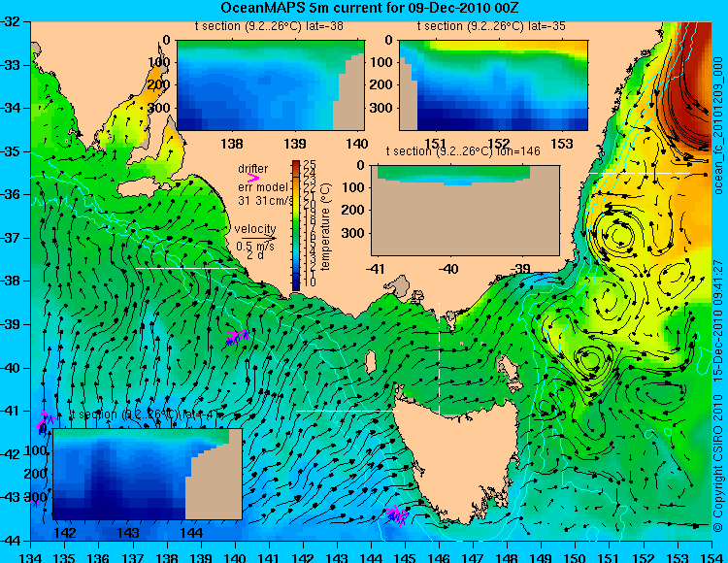Viewport: 728px width, 563px height.
Task: Click the white dashed section line at latitude -38
Action: click(187, 268)
